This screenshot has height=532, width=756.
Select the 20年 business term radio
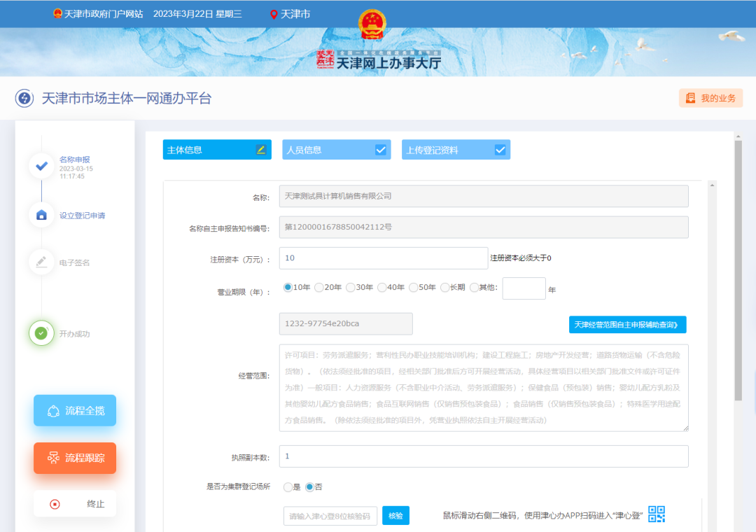(x=319, y=288)
